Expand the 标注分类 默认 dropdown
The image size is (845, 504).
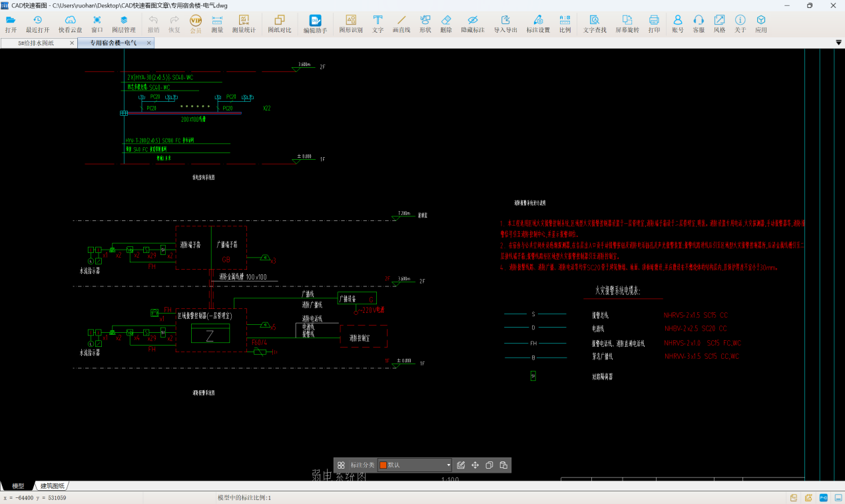click(x=448, y=465)
